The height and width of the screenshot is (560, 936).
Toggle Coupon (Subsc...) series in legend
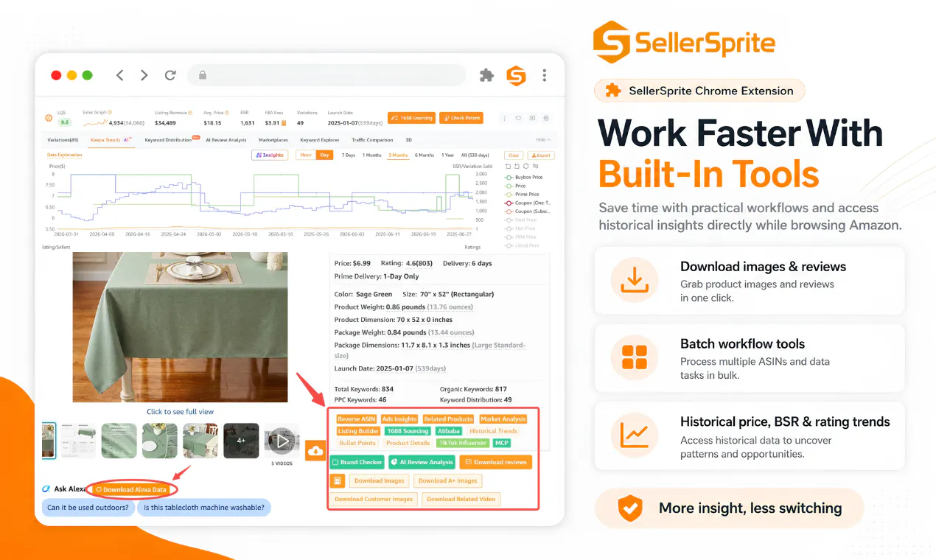click(x=528, y=211)
